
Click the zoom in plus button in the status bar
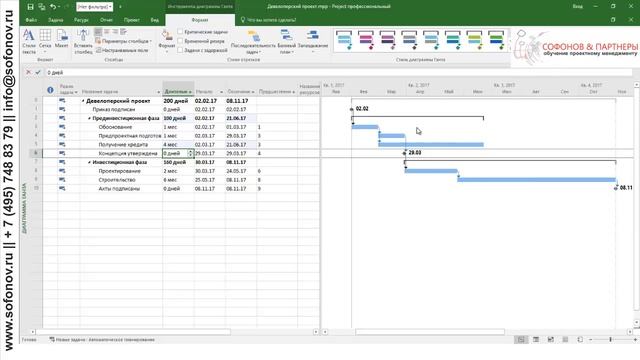coord(635,340)
